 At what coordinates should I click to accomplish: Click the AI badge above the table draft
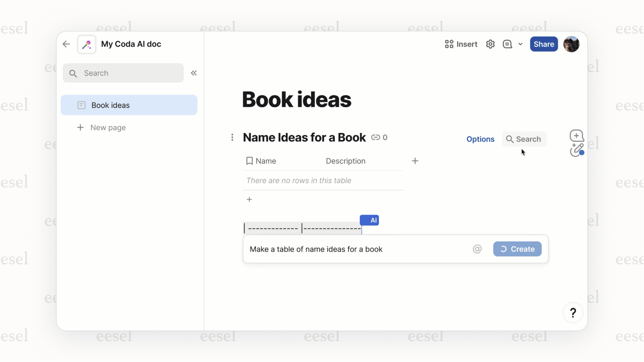tap(369, 220)
